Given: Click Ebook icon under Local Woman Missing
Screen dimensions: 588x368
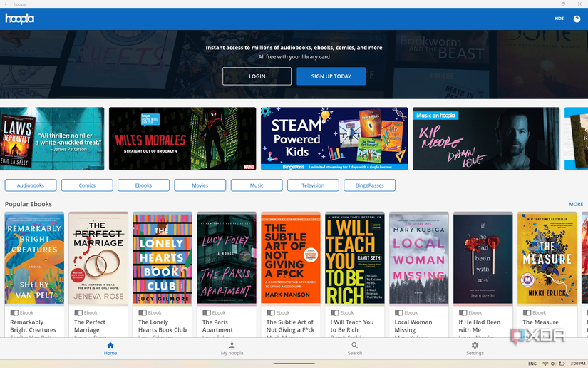Looking at the screenshot, I should coord(398,312).
